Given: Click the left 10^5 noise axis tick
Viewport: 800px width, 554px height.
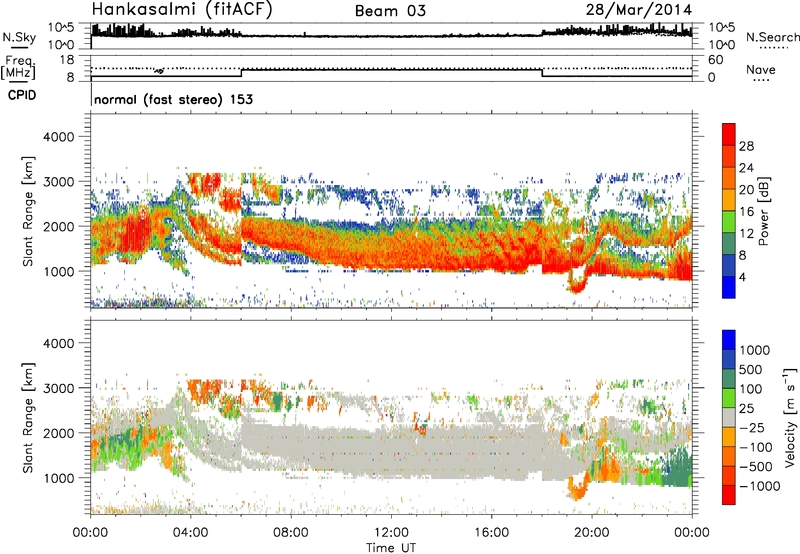Looking at the screenshot, I should (62, 28).
